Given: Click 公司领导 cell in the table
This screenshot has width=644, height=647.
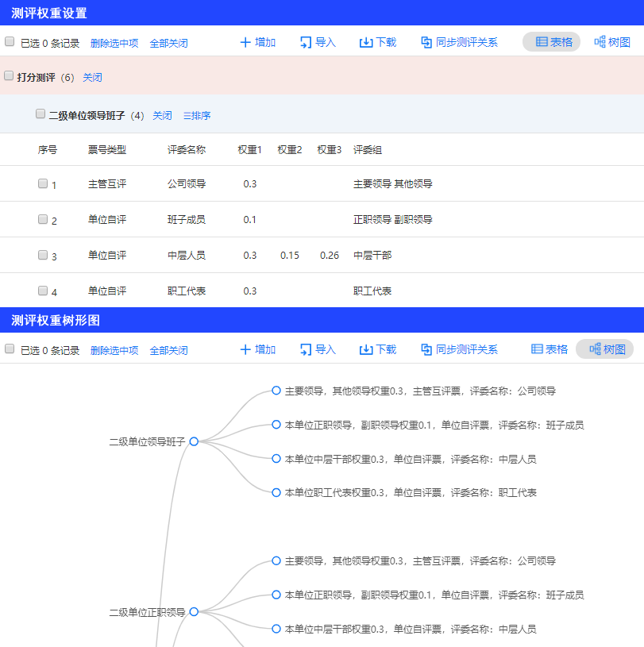Looking at the screenshot, I should pos(187,183).
